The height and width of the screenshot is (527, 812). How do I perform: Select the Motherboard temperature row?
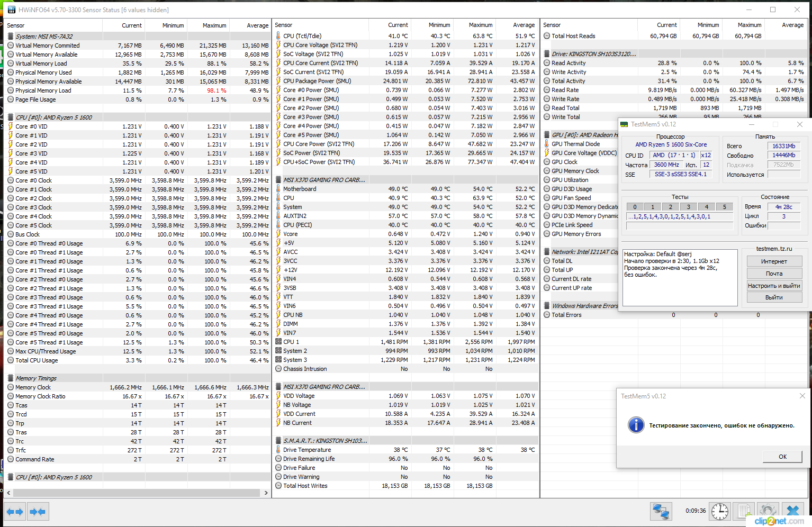coord(406,189)
